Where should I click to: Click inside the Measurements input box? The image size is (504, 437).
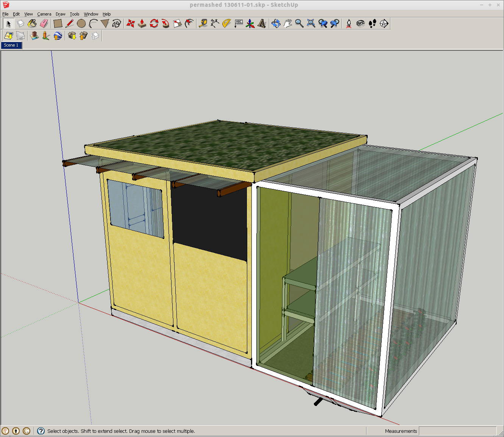click(x=458, y=431)
